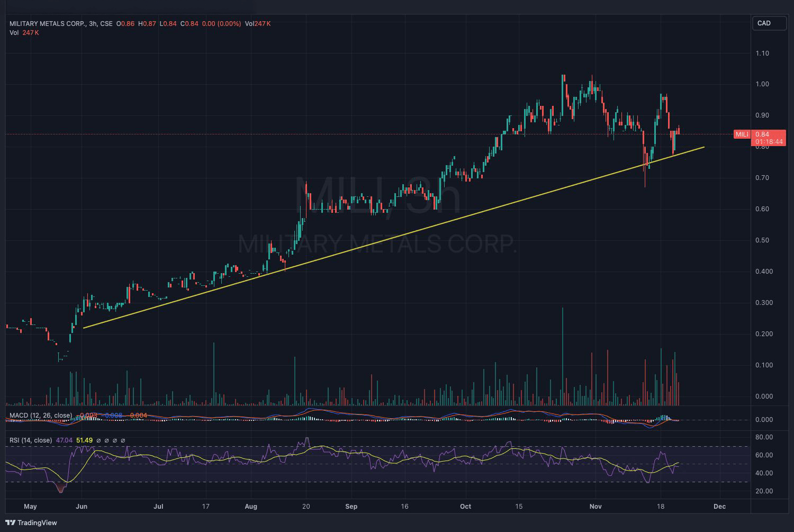This screenshot has width=794, height=532.
Task: Click the first empty-value symbol in RSI legend
Action: click(x=98, y=440)
